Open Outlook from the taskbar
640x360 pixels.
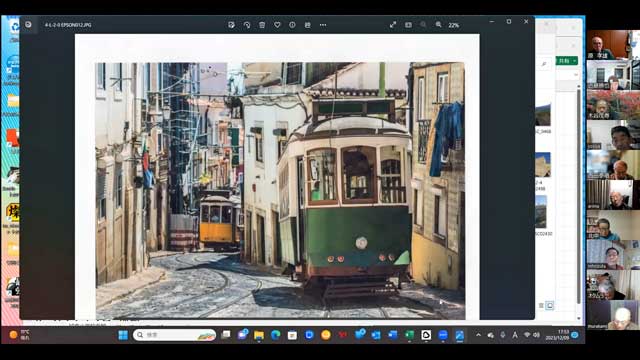click(376, 335)
